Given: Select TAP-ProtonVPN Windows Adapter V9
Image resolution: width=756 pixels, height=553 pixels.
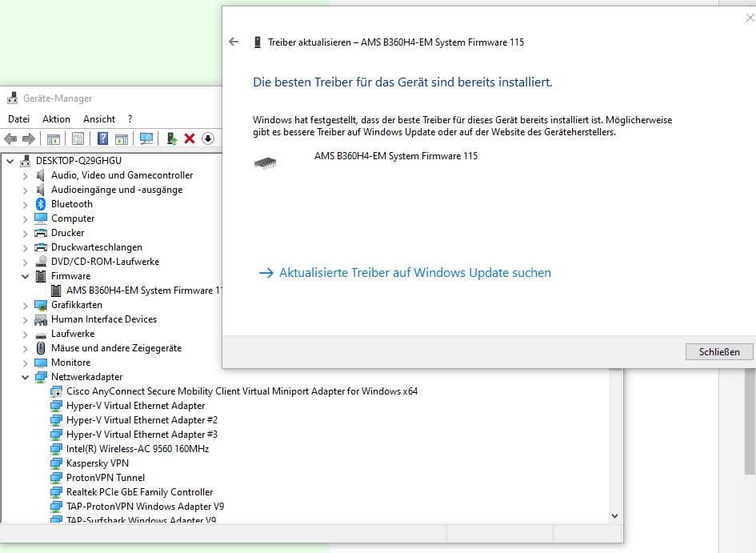Looking at the screenshot, I should (x=145, y=507).
